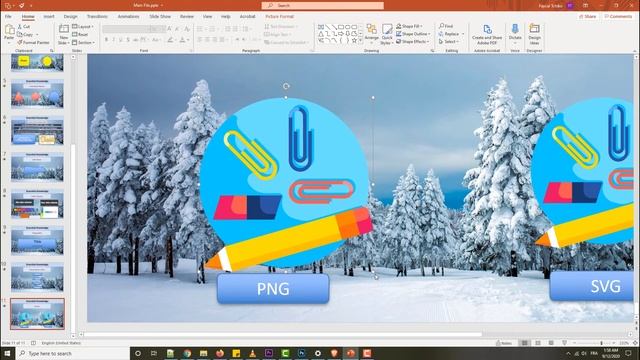Select the SVG label button on slide
Image resolution: width=640 pixels, height=360 pixels.
pos(591,286)
